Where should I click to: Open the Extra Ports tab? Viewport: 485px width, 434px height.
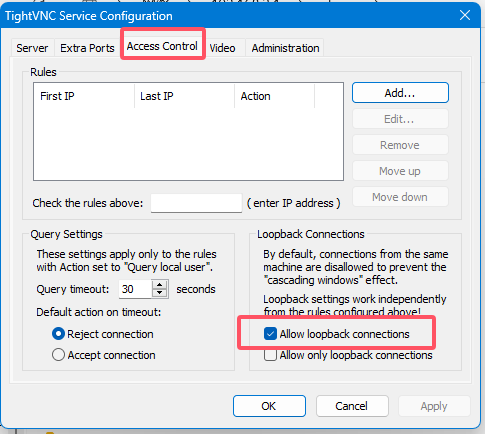87,48
